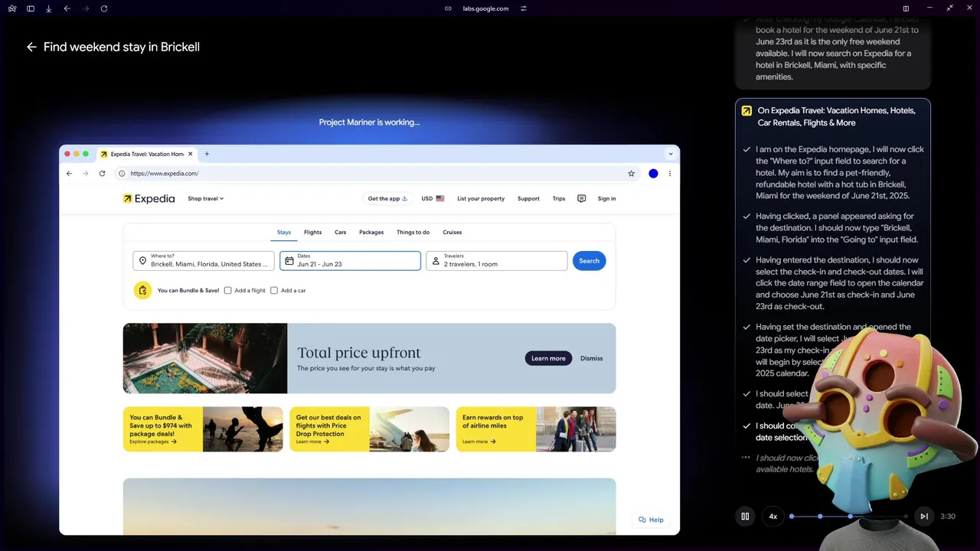Bookmark the Expedia page with star icon
The height and width of the screenshot is (551, 980).
[x=631, y=174]
